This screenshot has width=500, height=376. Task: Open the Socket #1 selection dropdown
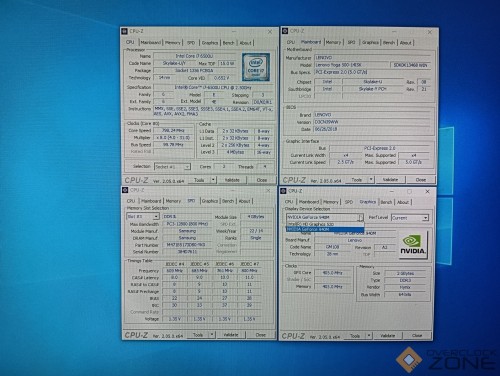pyautogui.click(x=187, y=167)
